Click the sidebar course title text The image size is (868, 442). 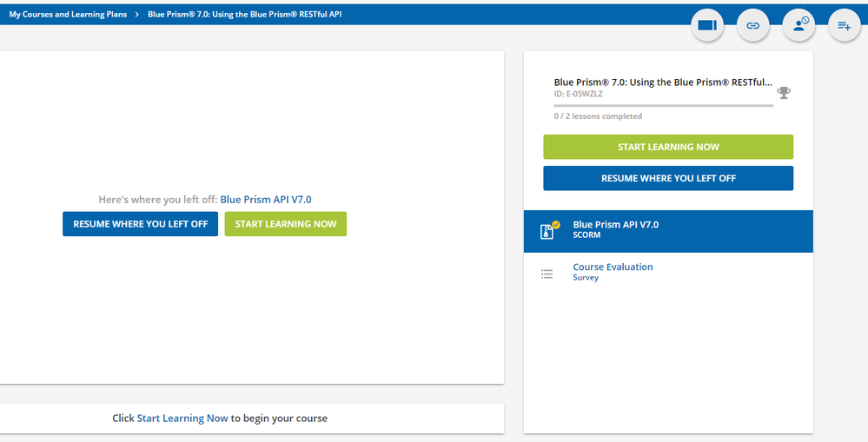pos(663,82)
